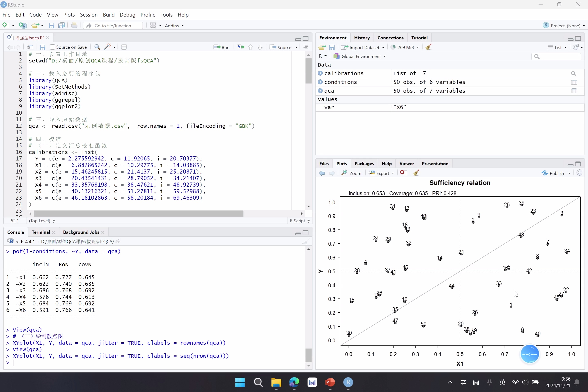Open Project (None) dropdown
The image size is (588, 392).
[x=564, y=26]
